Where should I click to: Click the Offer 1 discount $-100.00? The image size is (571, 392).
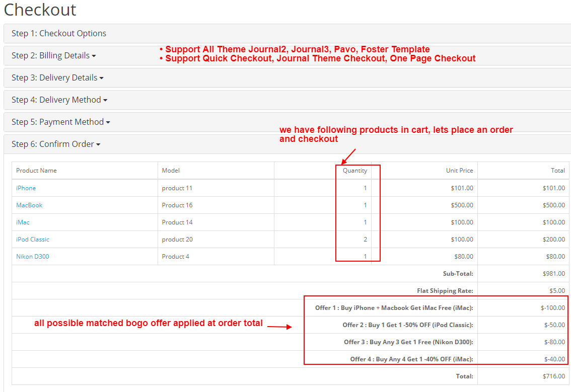553,308
